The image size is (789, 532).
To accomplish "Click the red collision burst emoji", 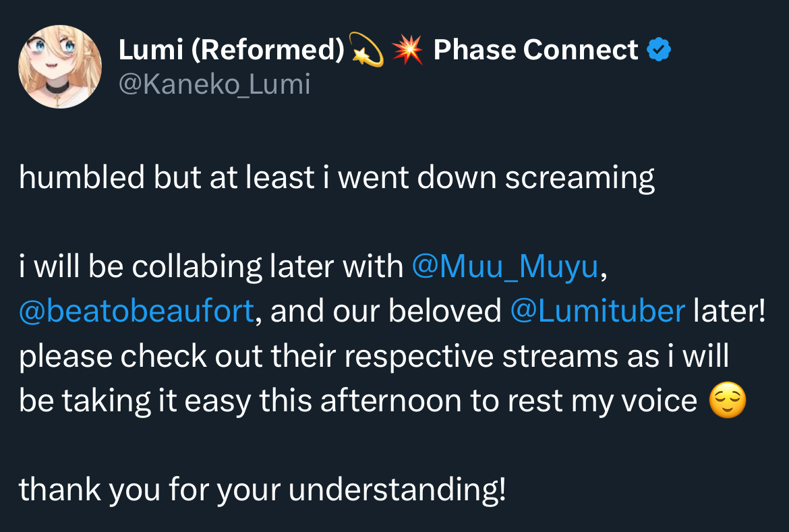I will [x=407, y=51].
